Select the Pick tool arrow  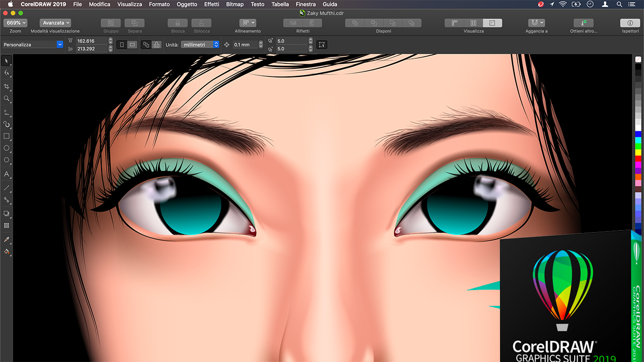7,61
